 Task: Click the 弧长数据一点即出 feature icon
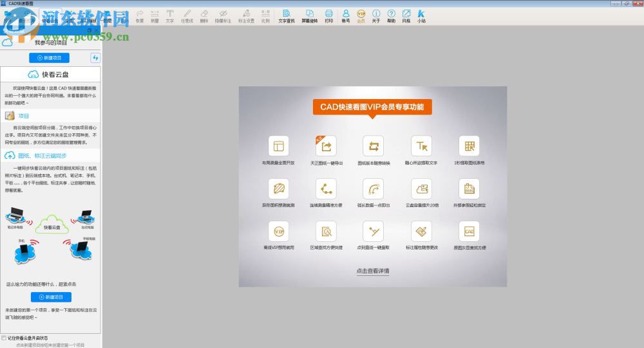coord(374,188)
